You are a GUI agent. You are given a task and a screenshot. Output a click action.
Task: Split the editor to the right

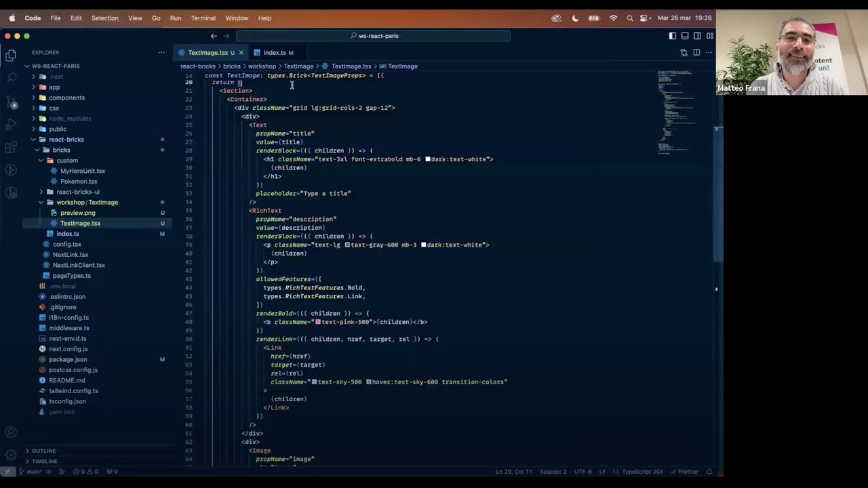tap(696, 52)
